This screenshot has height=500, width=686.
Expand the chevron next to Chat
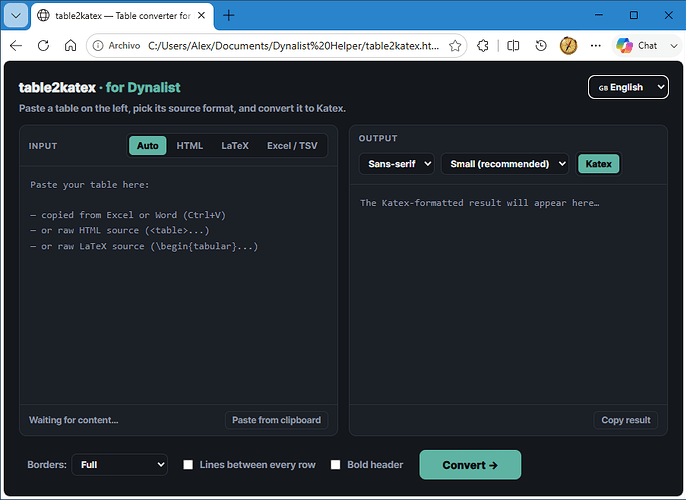point(674,45)
